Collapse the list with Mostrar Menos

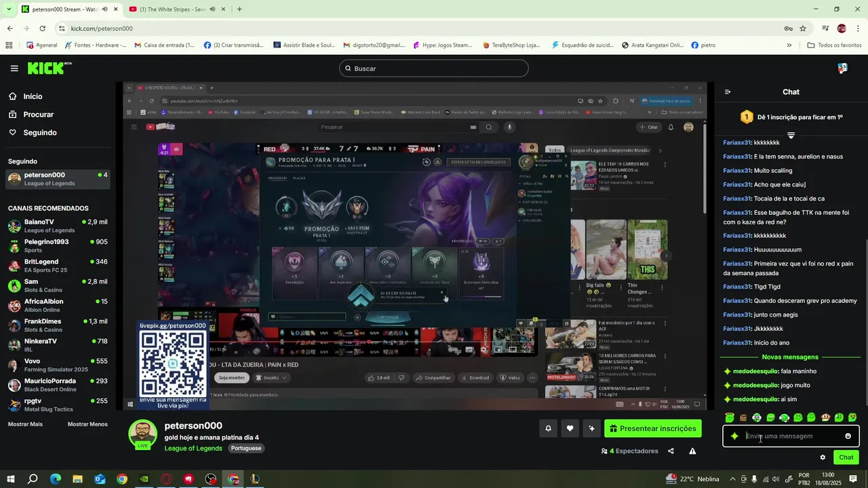[87, 424]
